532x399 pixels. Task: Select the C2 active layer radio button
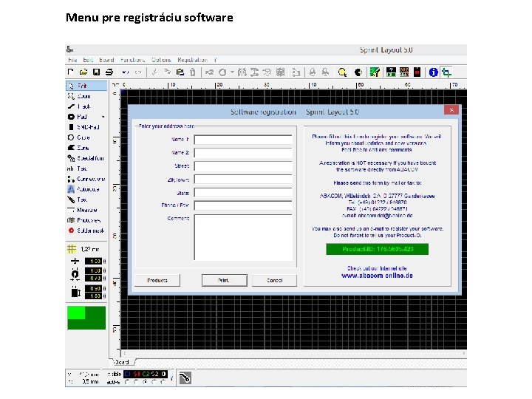click(146, 382)
